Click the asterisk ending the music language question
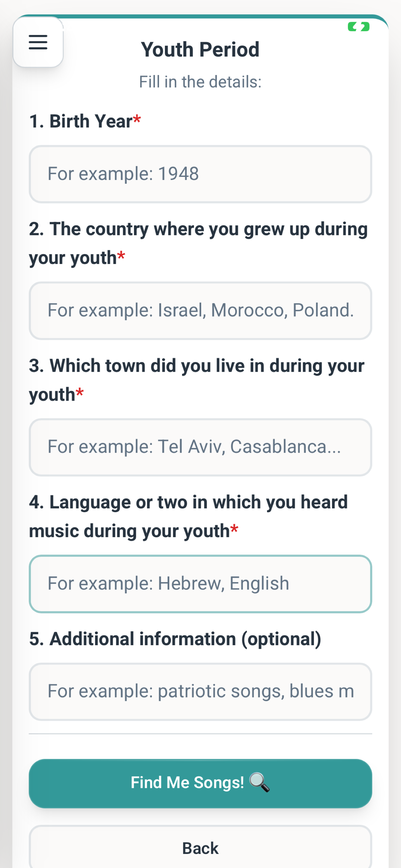Image resolution: width=401 pixels, height=868 pixels. point(234,530)
